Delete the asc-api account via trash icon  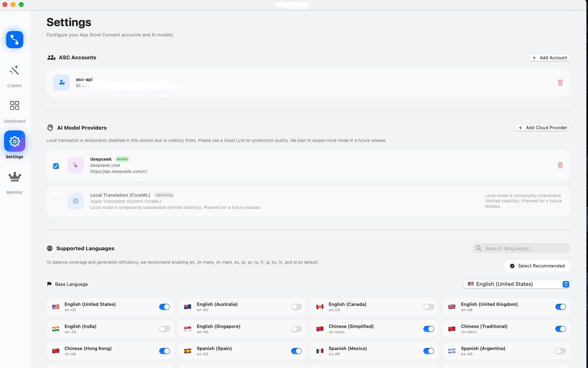tap(560, 83)
